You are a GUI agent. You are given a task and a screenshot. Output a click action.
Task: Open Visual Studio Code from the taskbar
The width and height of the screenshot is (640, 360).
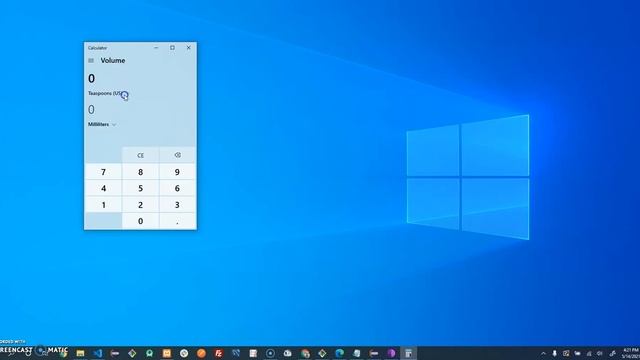click(98, 353)
